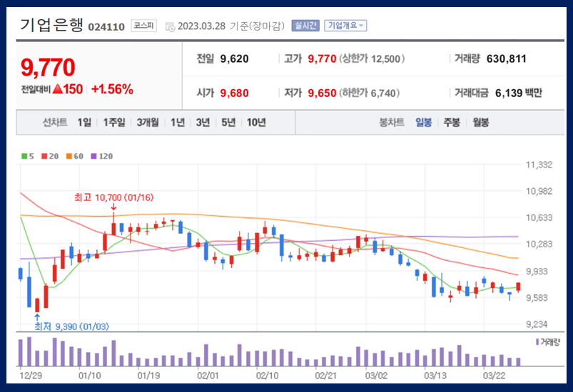Click the 하한가 6,740 text
573x392 pixels.
point(369,93)
